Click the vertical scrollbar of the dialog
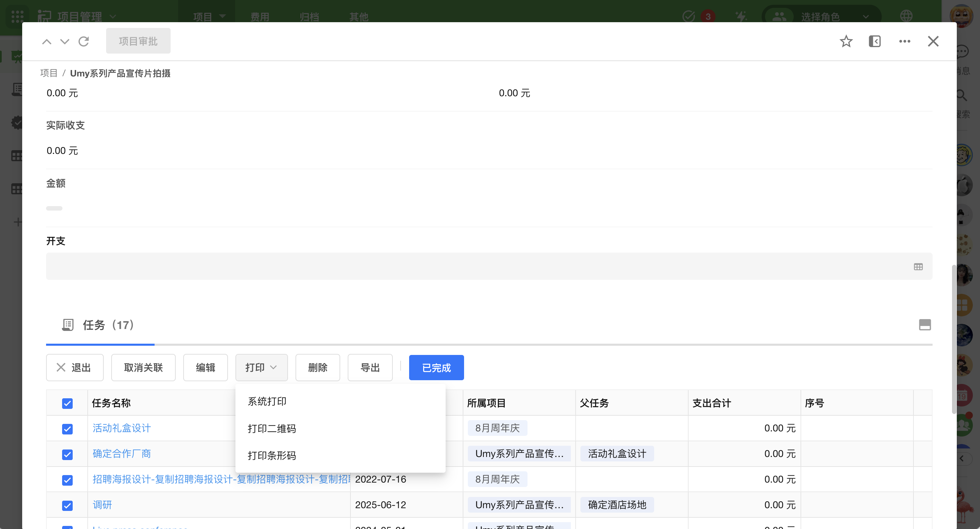The width and height of the screenshot is (980, 529). [953, 339]
